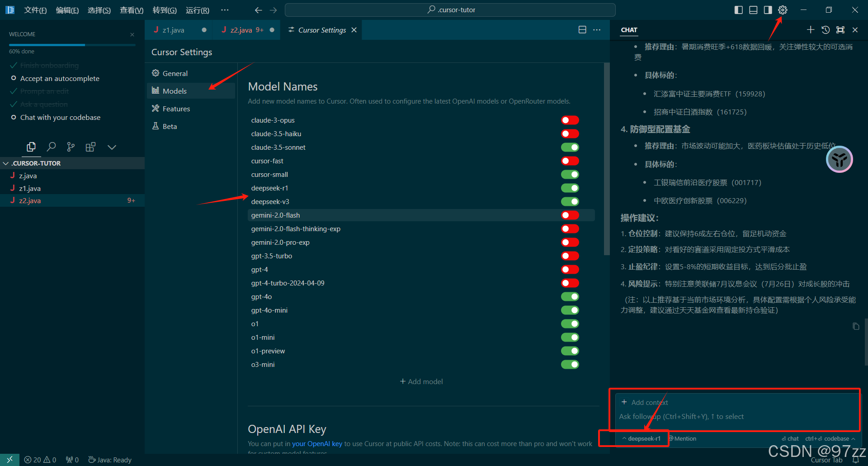This screenshot has height=466, width=868.
Task: Click Accept an autocomplete onboarding step
Action: (60, 78)
